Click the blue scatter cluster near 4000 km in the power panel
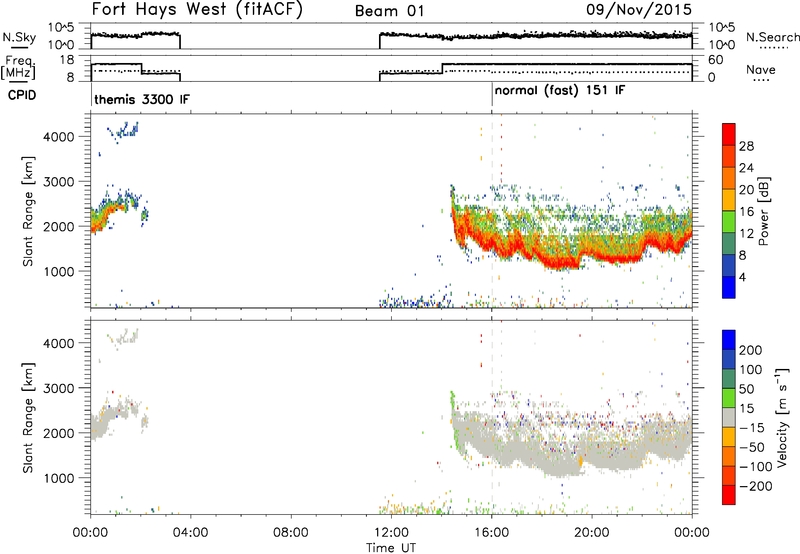The height and width of the screenshot is (554, 800). [x=122, y=133]
